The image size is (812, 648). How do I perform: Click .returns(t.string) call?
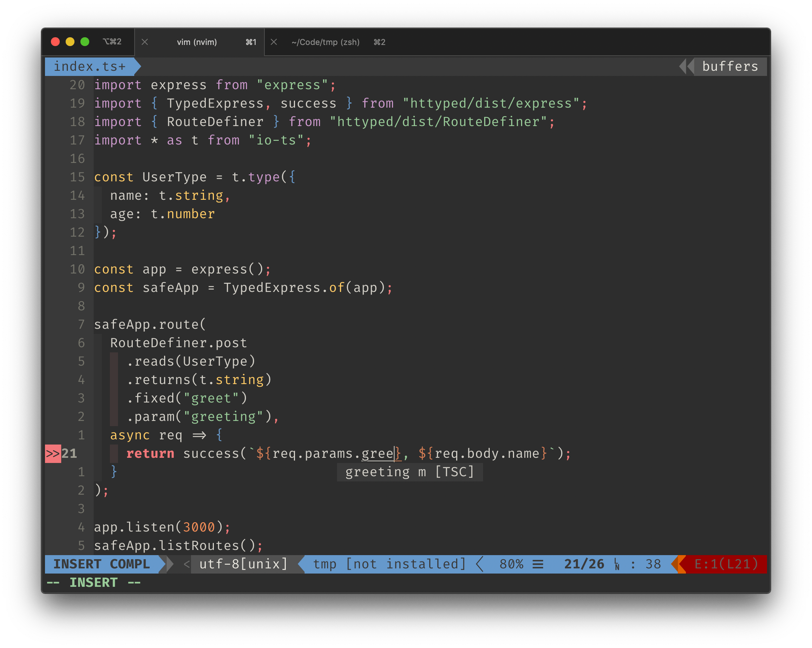pyautogui.click(x=199, y=380)
